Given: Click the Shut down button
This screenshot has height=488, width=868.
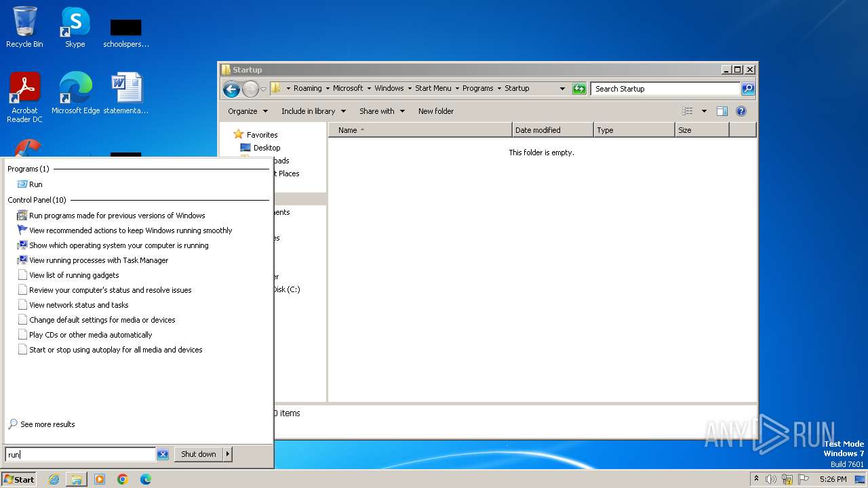Looking at the screenshot, I should 199,455.
